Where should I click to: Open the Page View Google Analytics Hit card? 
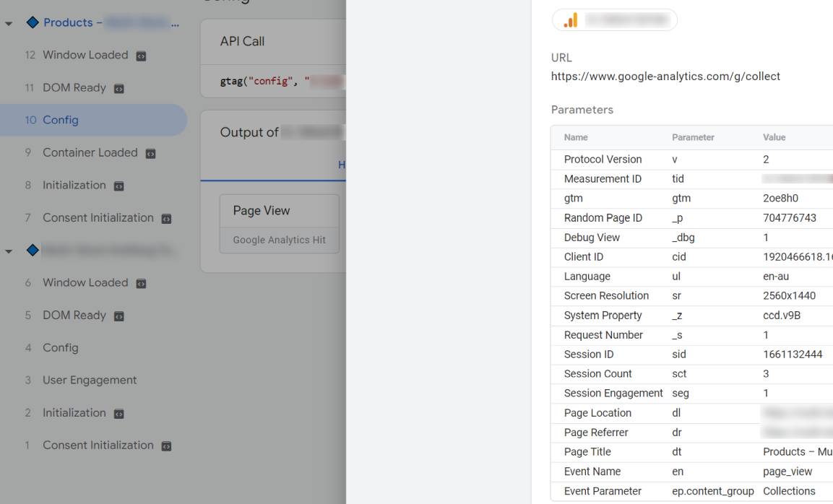(x=280, y=224)
